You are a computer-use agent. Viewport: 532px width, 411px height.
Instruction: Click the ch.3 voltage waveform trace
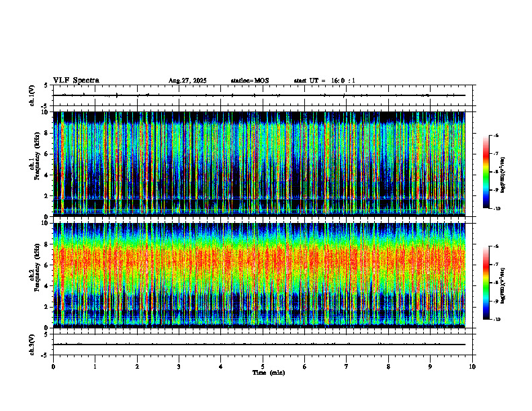(259, 345)
